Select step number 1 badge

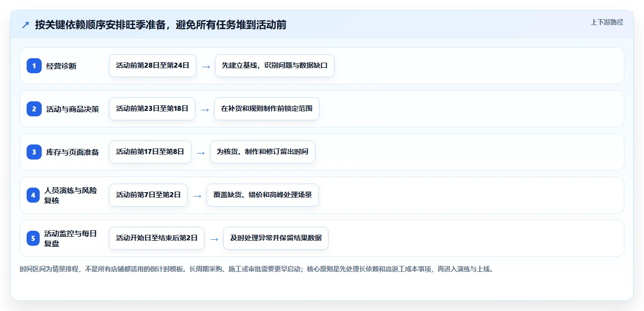coord(34,66)
